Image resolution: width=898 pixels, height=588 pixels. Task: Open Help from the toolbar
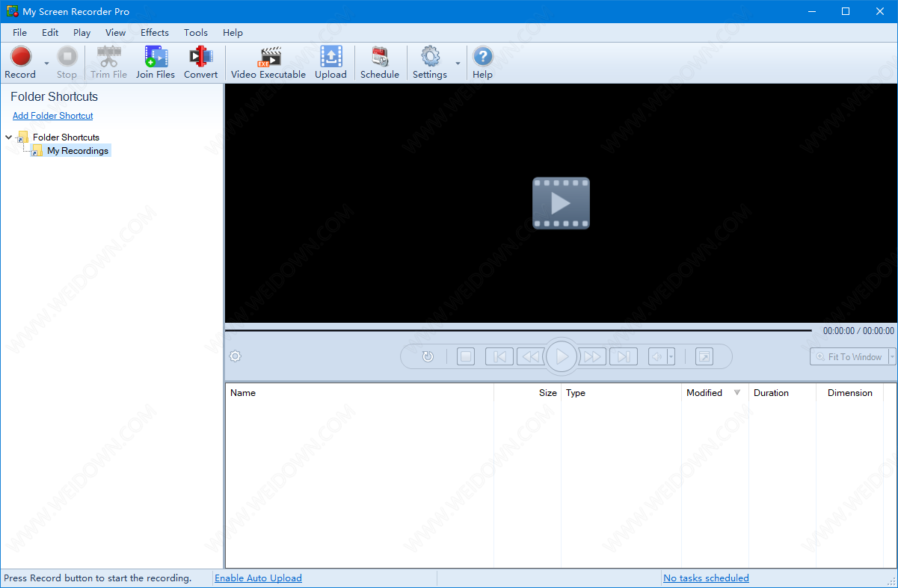click(483, 63)
